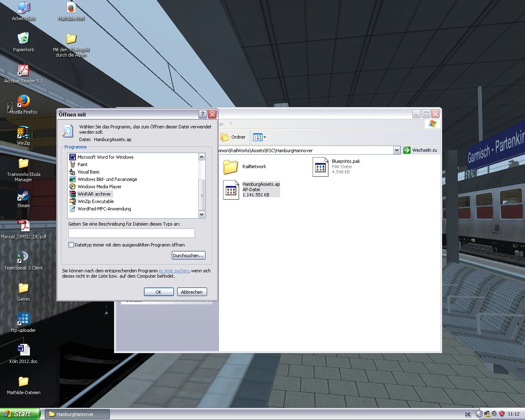
Task: Select the RailNetwork folder in Explorer
Action: point(245,167)
